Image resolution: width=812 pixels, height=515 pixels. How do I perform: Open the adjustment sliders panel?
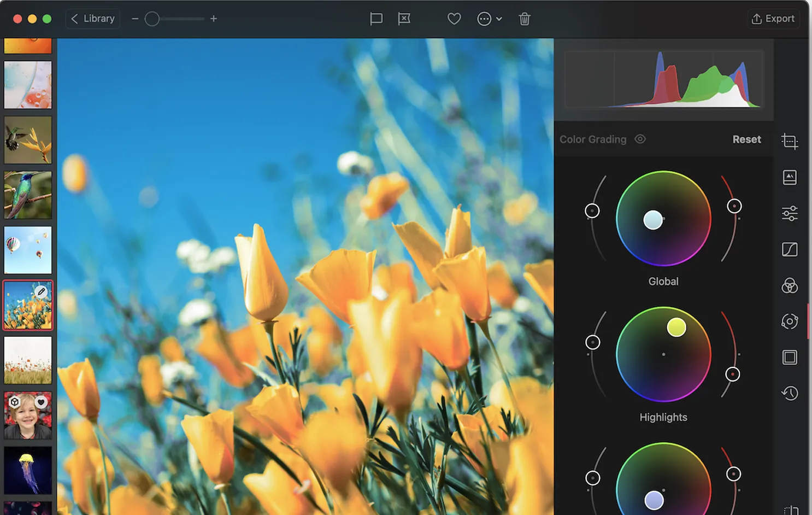tap(790, 213)
